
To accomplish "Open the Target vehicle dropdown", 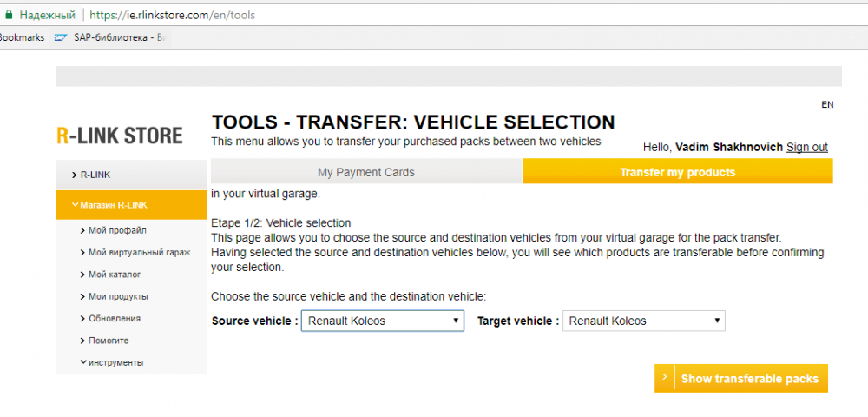I will [x=644, y=321].
